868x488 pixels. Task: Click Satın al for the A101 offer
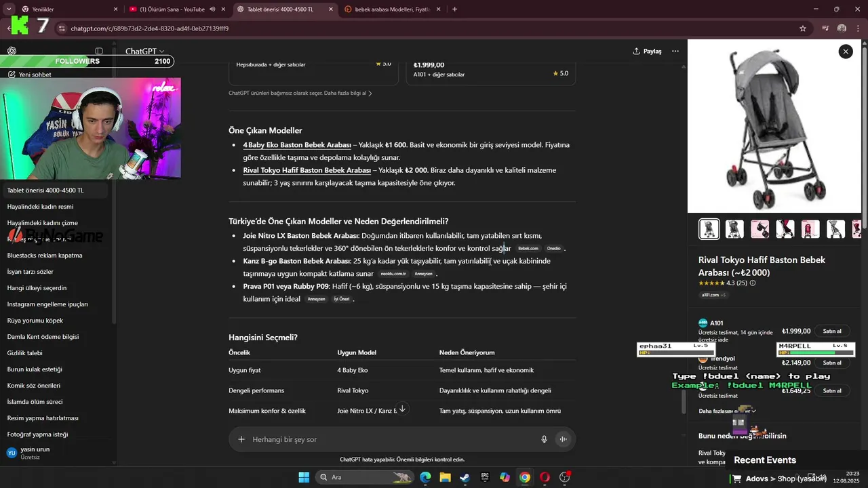pos(832,331)
